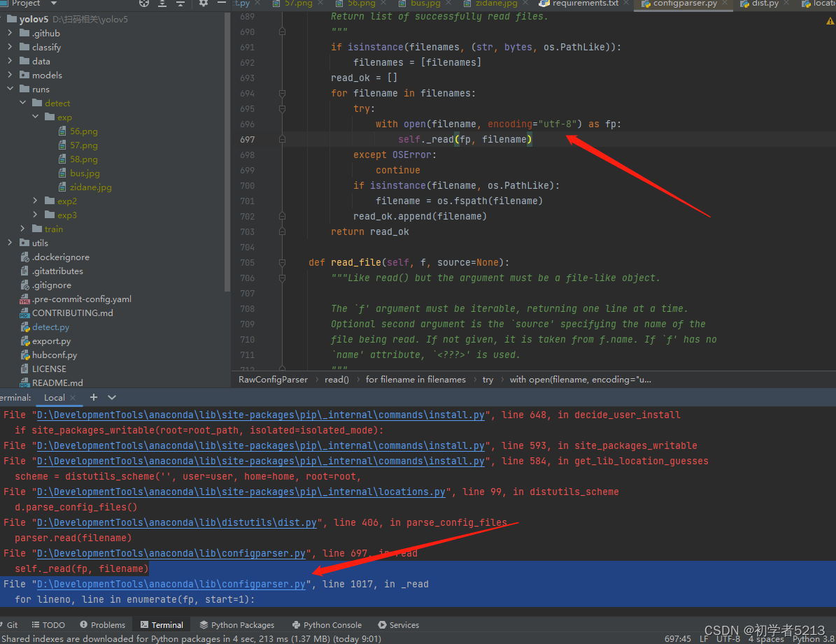
Task: Click the expand all icon in Project toolbar
Action: [x=162, y=3]
